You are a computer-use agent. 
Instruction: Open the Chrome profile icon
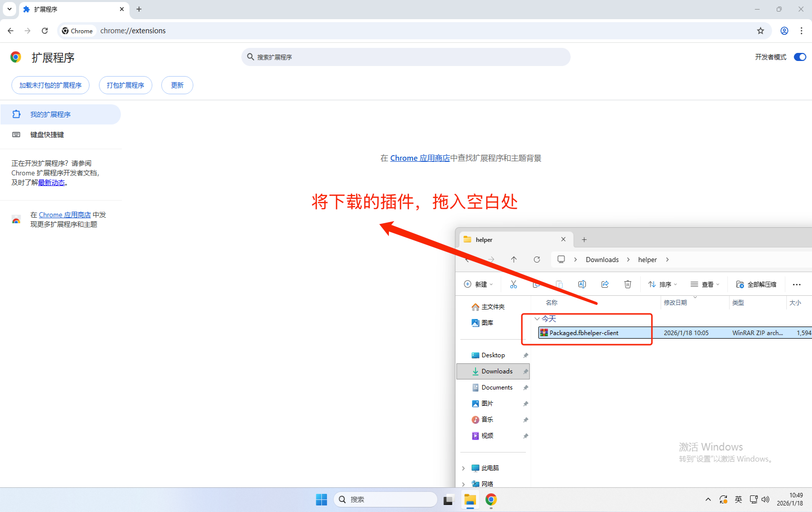[784, 31]
